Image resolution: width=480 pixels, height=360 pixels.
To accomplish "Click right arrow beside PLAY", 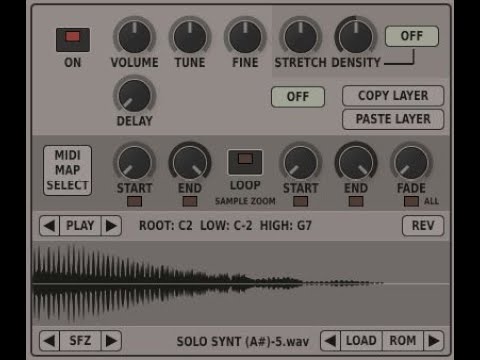I will (x=111, y=226).
